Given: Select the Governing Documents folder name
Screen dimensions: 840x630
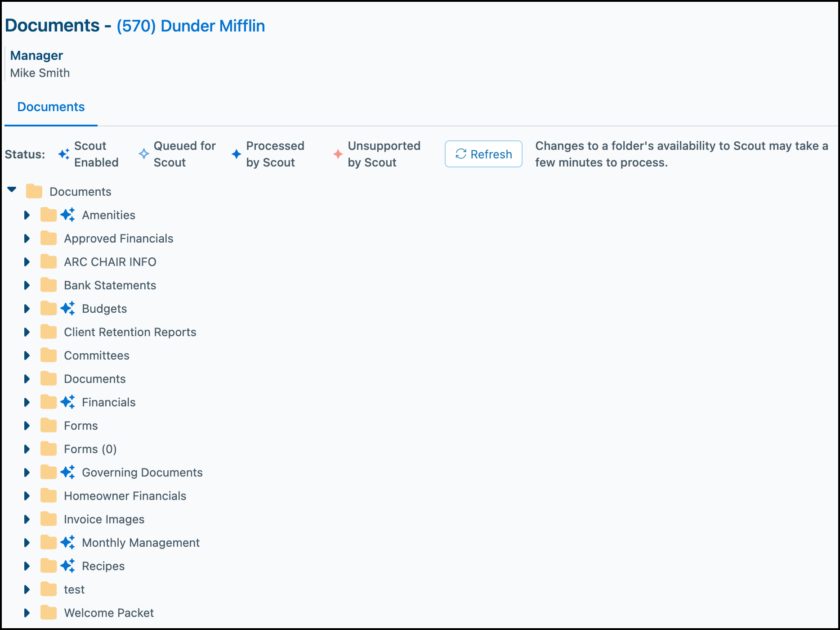Looking at the screenshot, I should pyautogui.click(x=142, y=472).
